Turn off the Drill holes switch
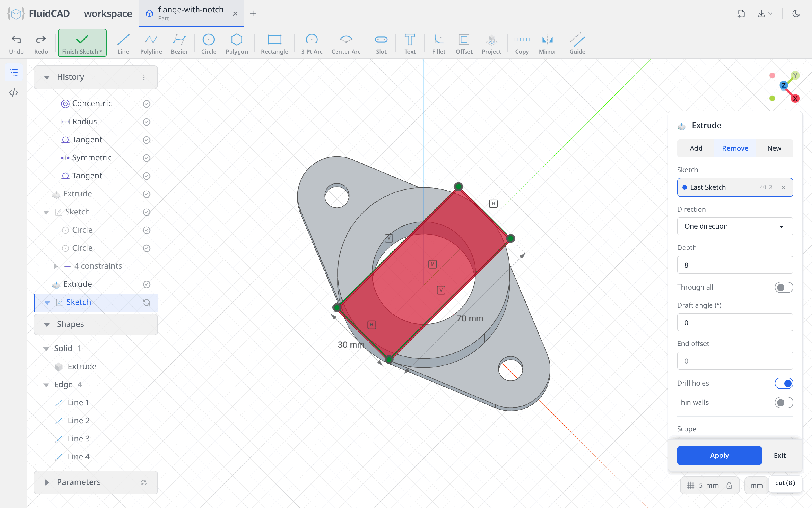The width and height of the screenshot is (812, 508). click(x=784, y=383)
